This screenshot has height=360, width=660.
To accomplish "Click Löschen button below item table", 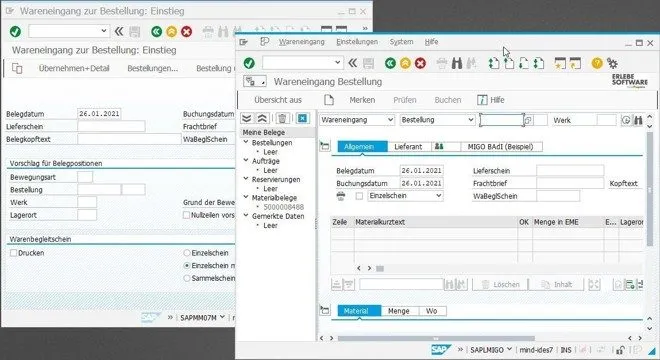I will coord(500,285).
